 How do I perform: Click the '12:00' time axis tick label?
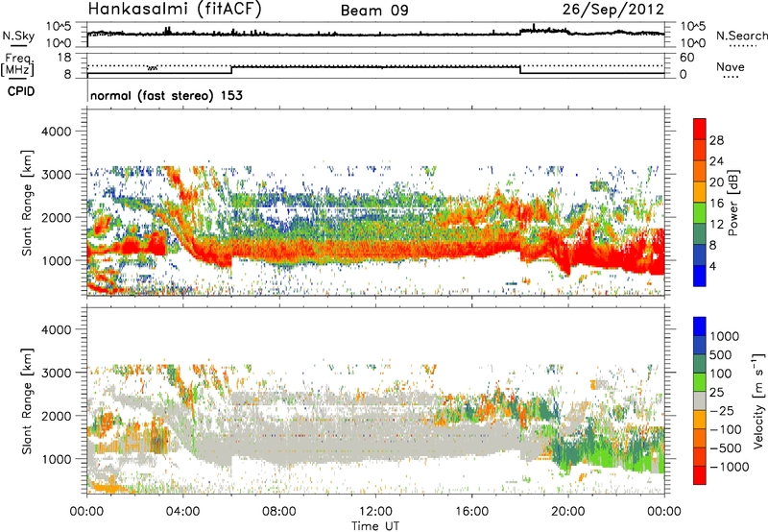[375, 512]
